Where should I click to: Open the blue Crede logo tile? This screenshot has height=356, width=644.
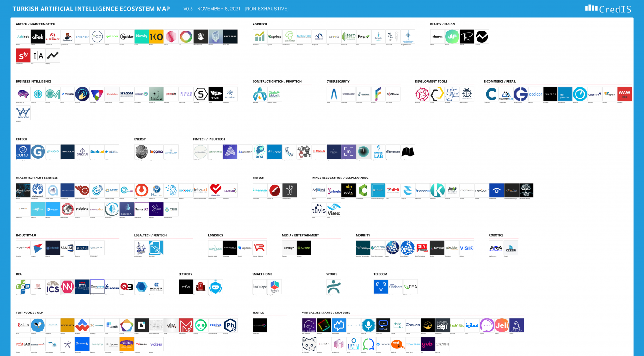275,152
